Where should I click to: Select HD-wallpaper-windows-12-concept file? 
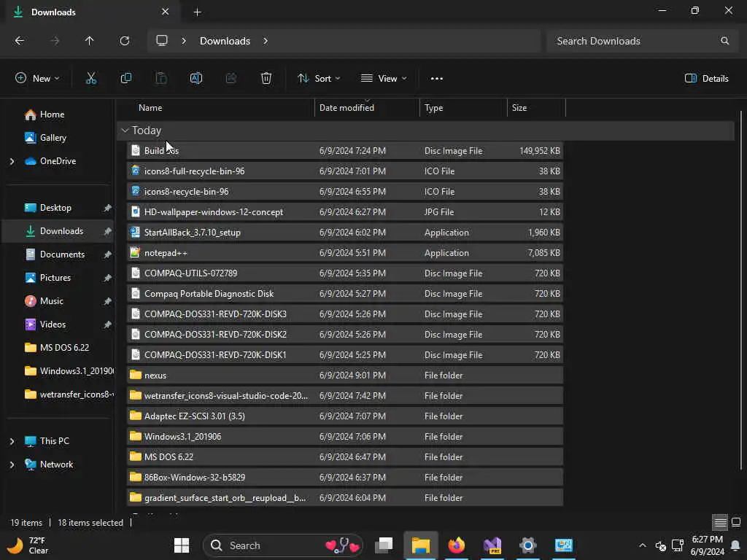click(x=345, y=212)
